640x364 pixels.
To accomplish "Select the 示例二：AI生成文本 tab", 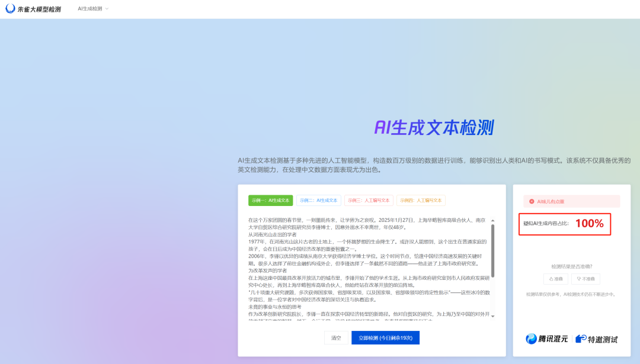I will (318, 201).
